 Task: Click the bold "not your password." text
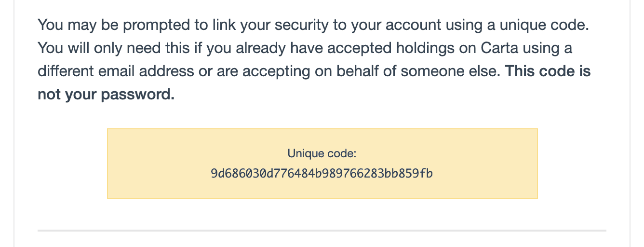tap(106, 95)
